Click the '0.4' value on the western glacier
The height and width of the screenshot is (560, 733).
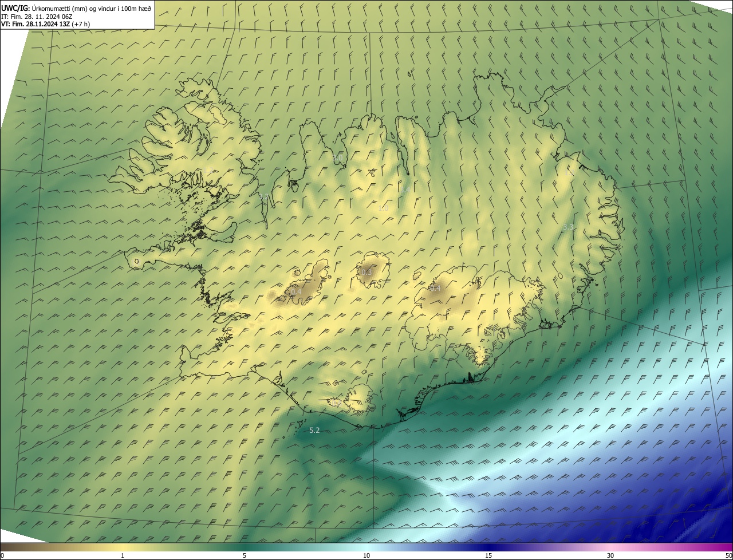[296, 292]
